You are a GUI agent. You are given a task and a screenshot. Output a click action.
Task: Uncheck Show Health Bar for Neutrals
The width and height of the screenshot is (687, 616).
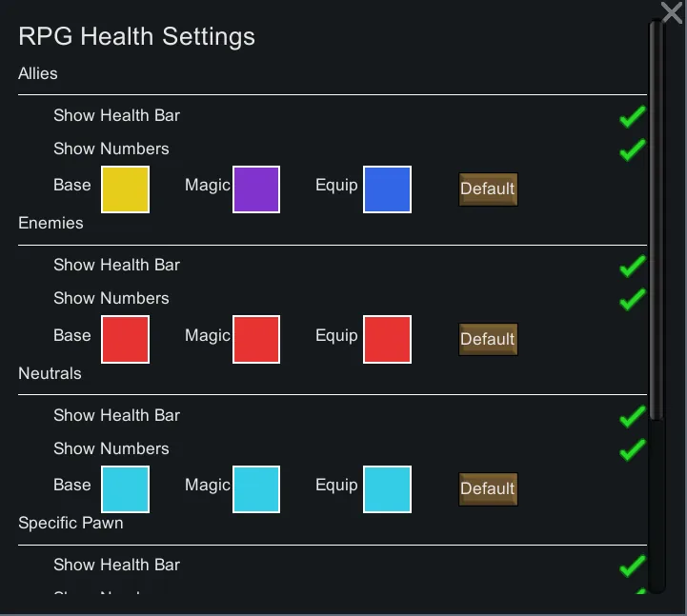coord(632,417)
